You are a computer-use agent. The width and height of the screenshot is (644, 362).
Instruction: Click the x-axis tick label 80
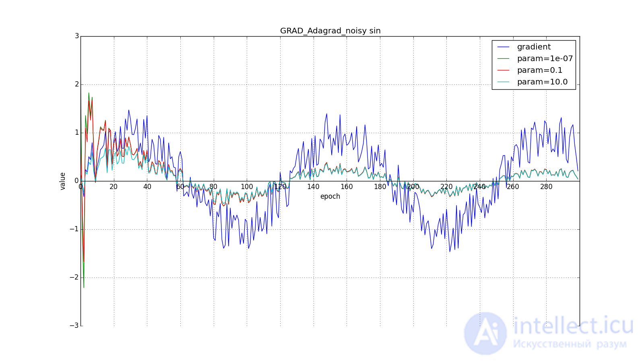pyautogui.click(x=214, y=187)
